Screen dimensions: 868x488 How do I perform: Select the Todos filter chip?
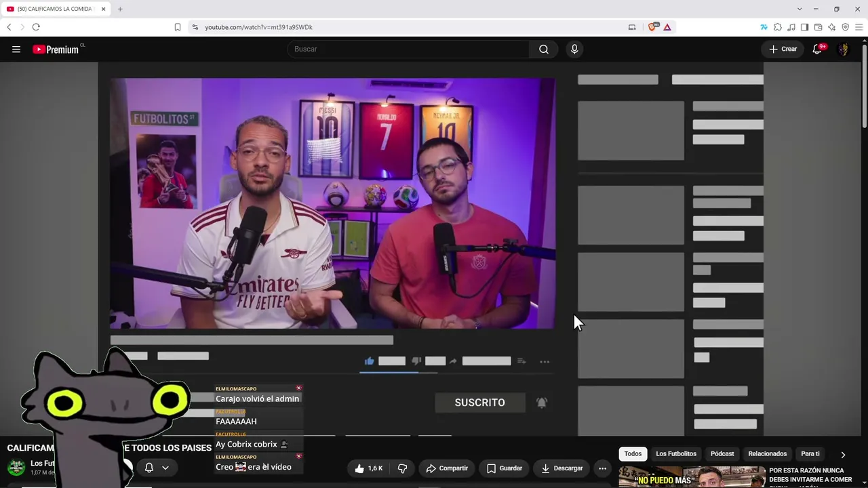pos(633,454)
